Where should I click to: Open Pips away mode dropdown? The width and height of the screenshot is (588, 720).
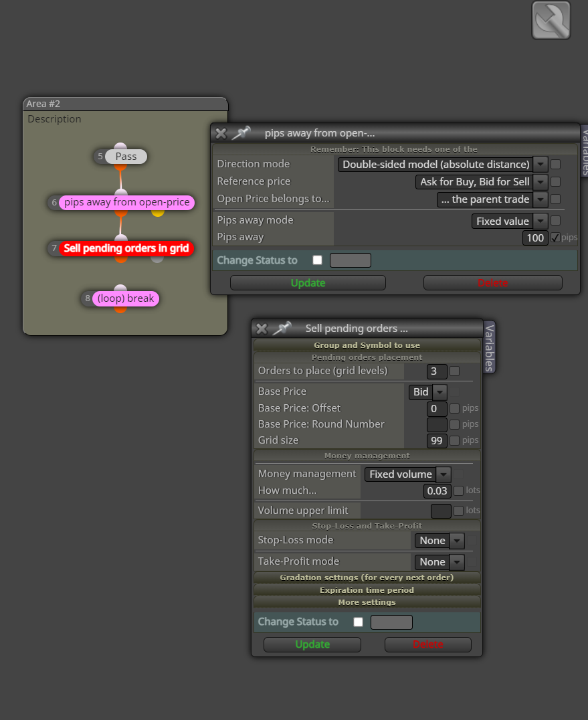coord(541,221)
